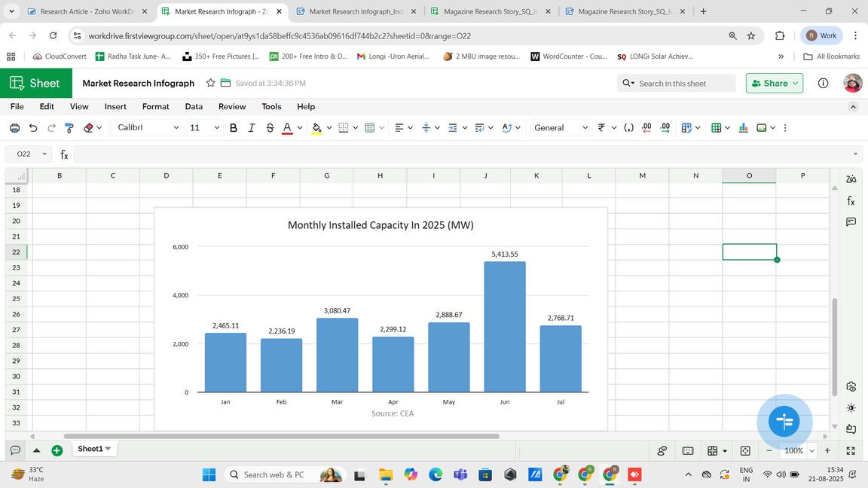The height and width of the screenshot is (488, 868).
Task: Apply comma style number format
Action: tap(629, 128)
